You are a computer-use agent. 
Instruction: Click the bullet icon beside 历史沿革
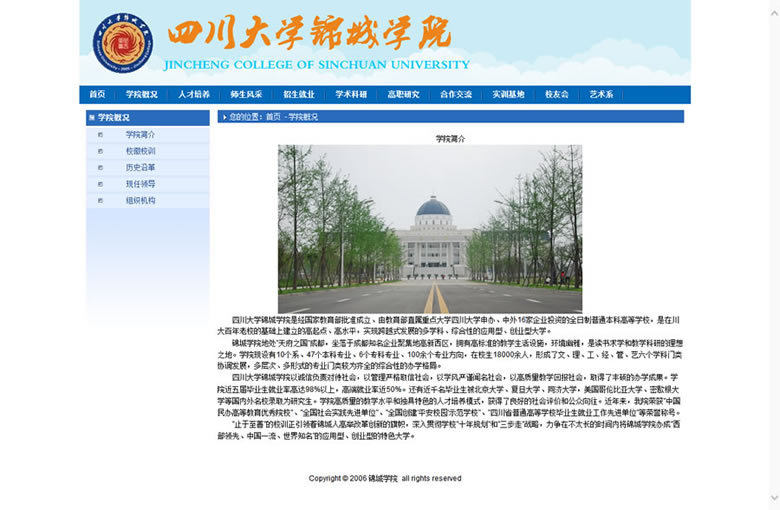(100, 168)
